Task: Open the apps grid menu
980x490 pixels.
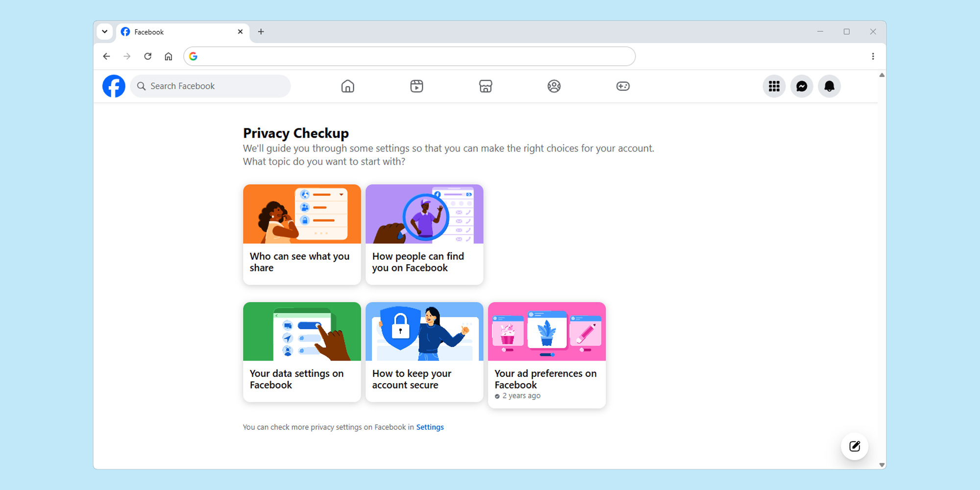Action: pos(774,86)
